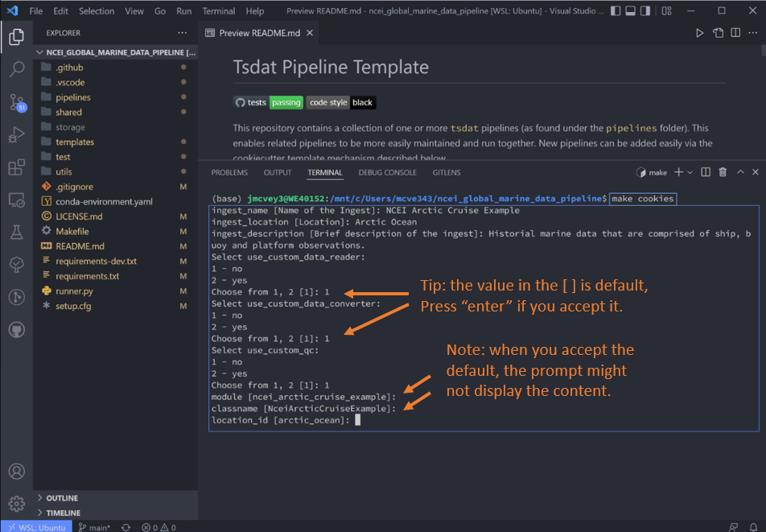
Task: Open Source Control view with 51 badge
Action: [18, 102]
